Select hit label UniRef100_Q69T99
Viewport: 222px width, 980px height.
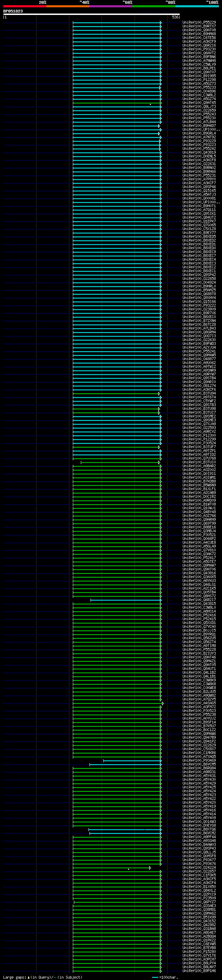199,523
